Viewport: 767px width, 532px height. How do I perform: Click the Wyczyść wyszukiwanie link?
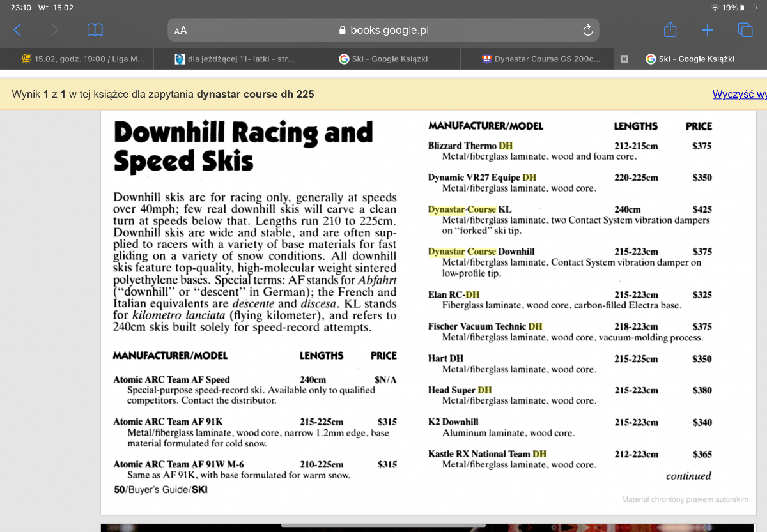(739, 95)
